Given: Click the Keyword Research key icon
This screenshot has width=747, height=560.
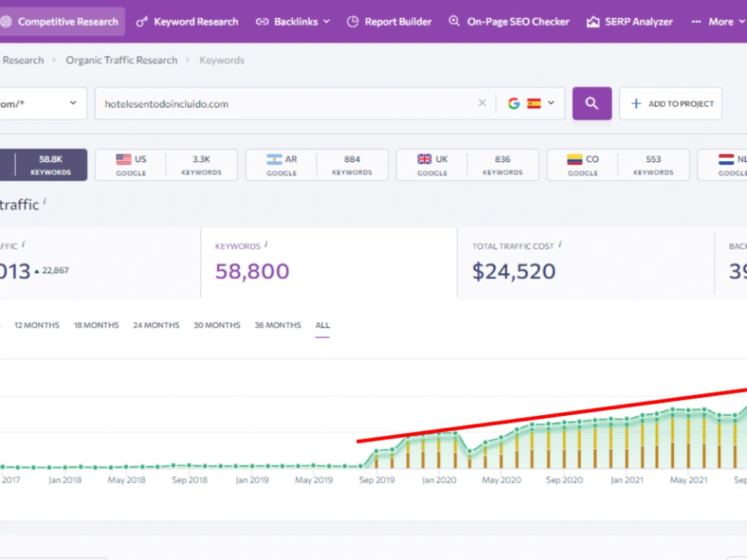Looking at the screenshot, I should pos(141,22).
